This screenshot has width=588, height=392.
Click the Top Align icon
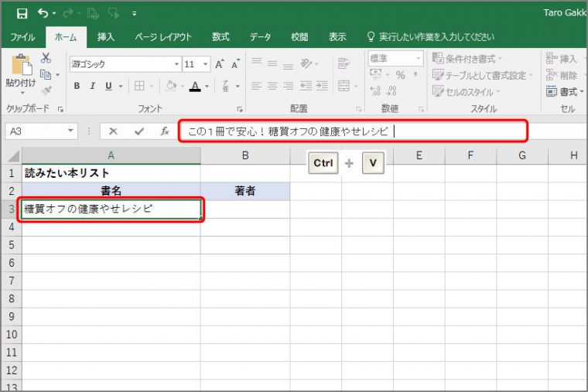pyautogui.click(x=257, y=61)
